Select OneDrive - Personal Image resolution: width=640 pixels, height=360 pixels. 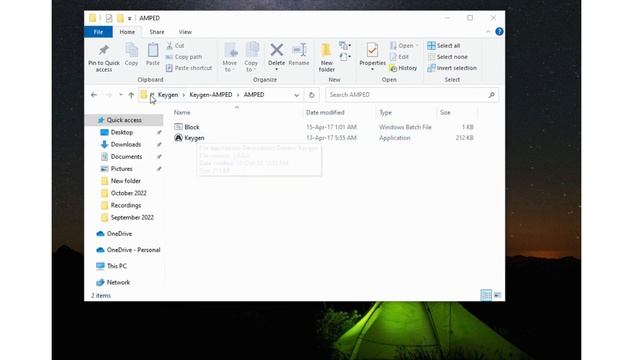coord(133,250)
